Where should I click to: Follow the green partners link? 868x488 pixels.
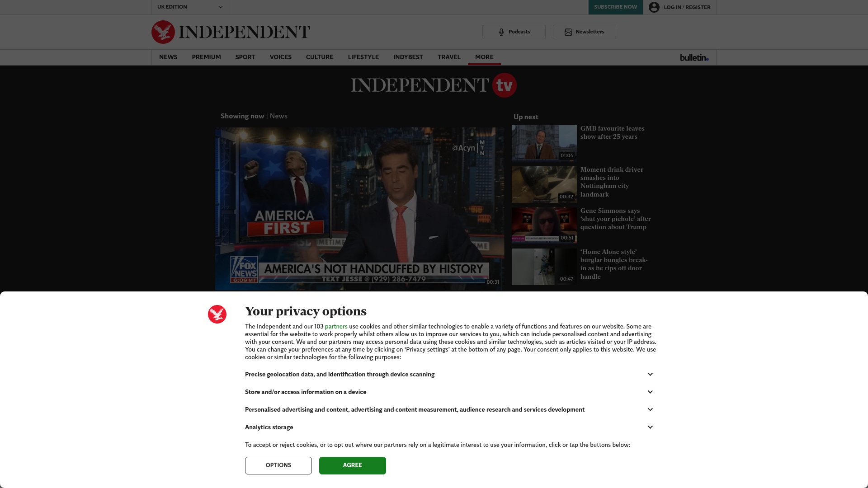pyautogui.click(x=336, y=326)
